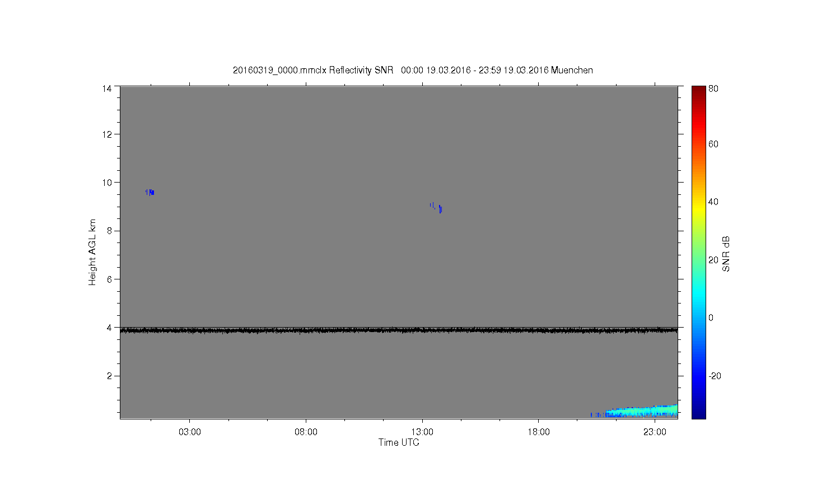Click the plot title text at top
The height and width of the screenshot is (504, 840).
coord(413,71)
